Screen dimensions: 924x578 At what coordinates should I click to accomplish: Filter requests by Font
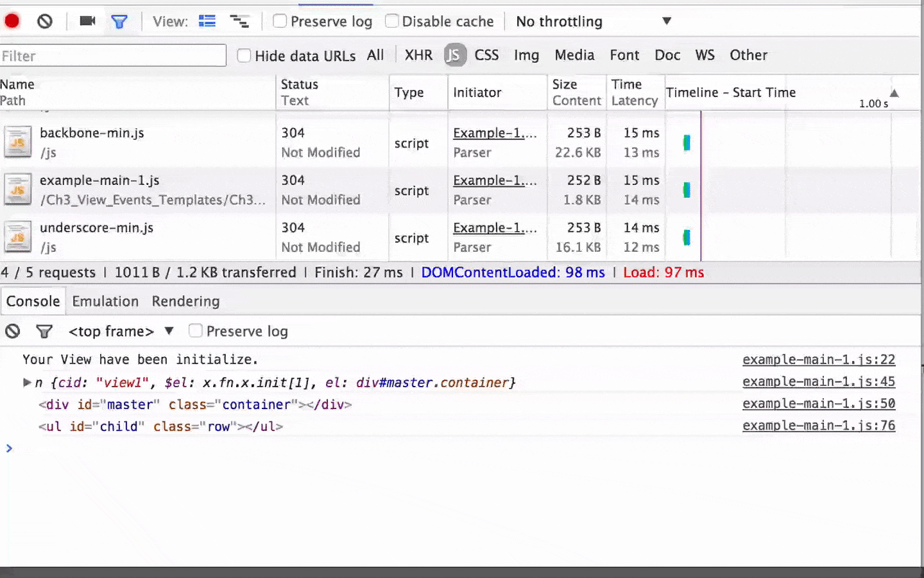click(x=625, y=55)
